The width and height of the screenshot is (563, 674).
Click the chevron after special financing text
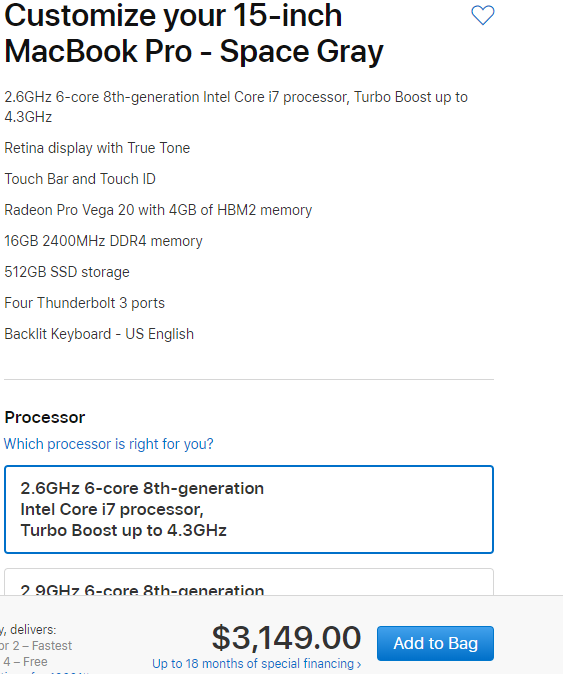pos(359,665)
